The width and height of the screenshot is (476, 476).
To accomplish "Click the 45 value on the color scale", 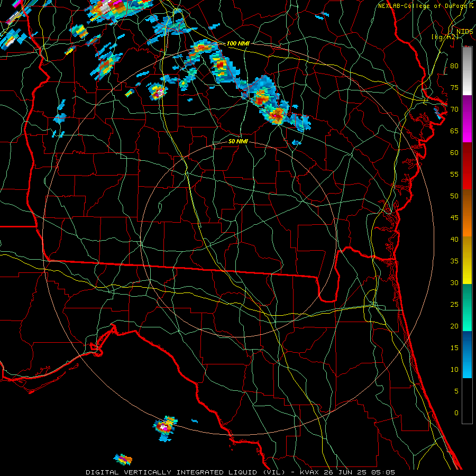I will [x=454, y=218].
